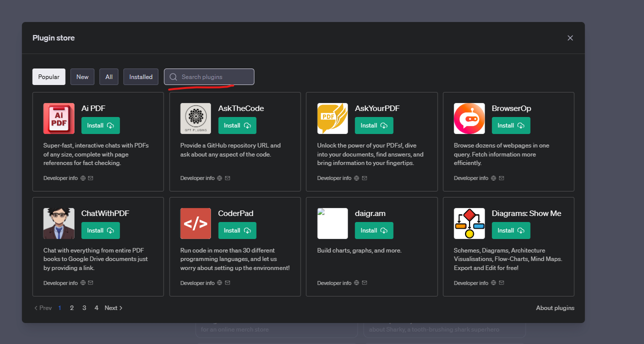The width and height of the screenshot is (644, 344).
Task: Open About plugins
Action: tap(555, 307)
